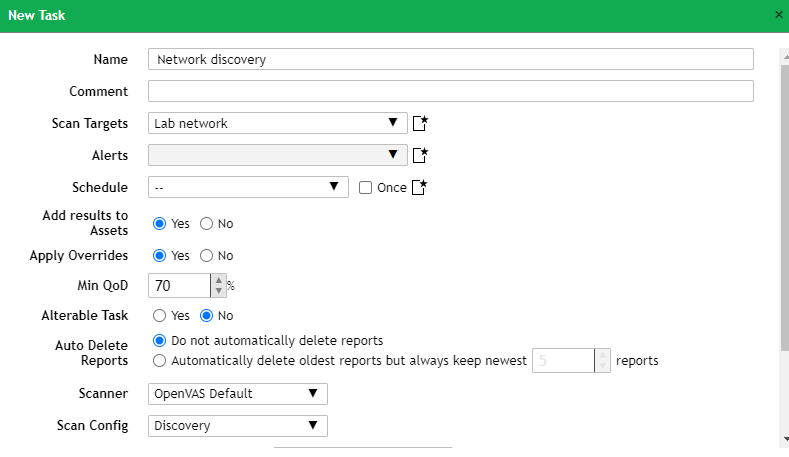Image resolution: width=789 pixels, height=457 pixels.
Task: Click new alert icon beside Alerts dropdown
Action: tap(420, 155)
